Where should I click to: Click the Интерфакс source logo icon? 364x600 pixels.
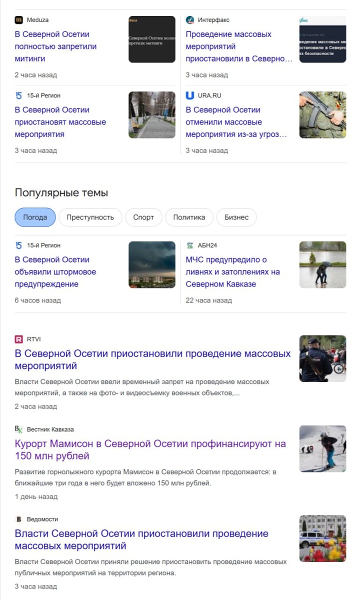(190, 20)
